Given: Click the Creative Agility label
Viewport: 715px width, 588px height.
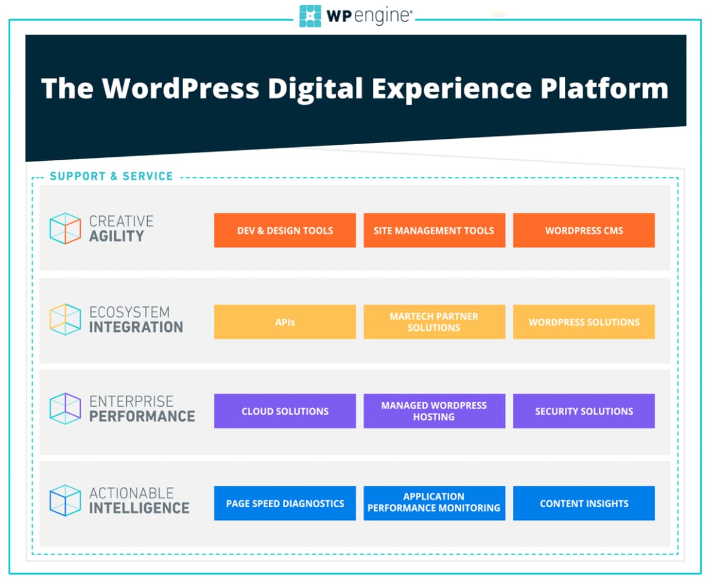Looking at the screenshot, I should [x=121, y=229].
